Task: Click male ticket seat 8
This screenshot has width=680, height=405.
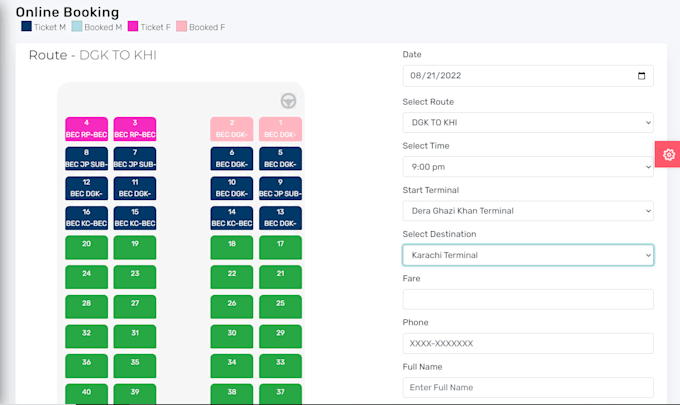Action: (x=87, y=158)
